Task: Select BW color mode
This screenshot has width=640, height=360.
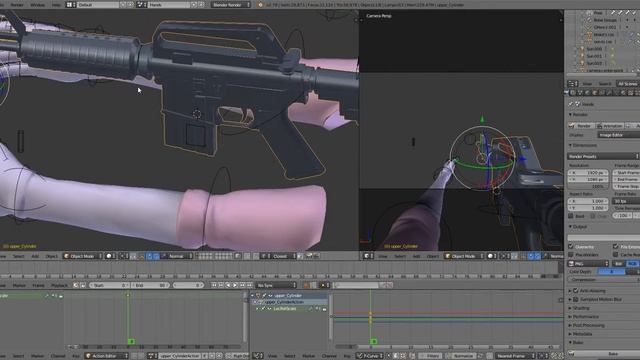Action: [x=619, y=264]
